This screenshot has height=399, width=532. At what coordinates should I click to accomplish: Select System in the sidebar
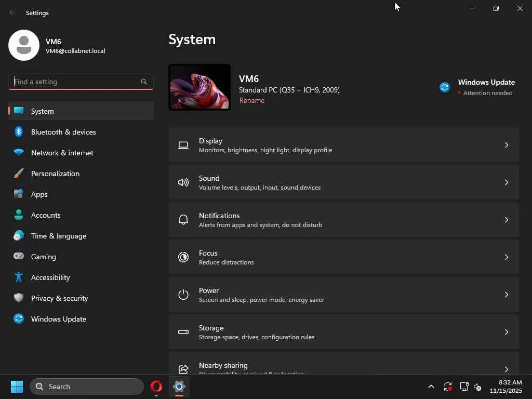coord(81,111)
